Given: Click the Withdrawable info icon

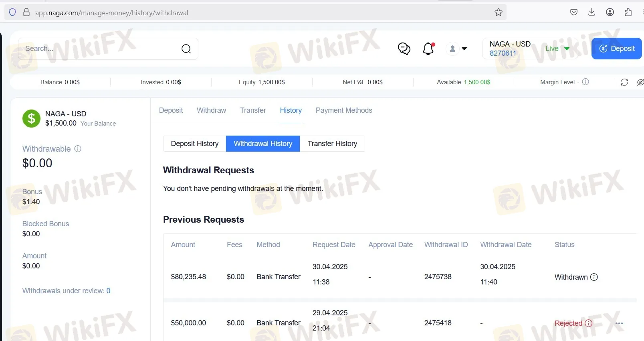Looking at the screenshot, I should tap(78, 149).
